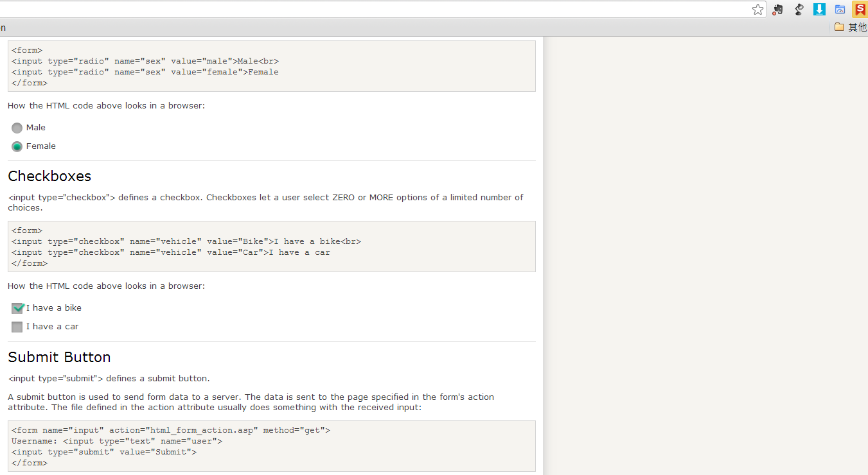Screen dimensions: 868x475
Task: Bookmark this page with the star icon
Action: pyautogui.click(x=758, y=10)
